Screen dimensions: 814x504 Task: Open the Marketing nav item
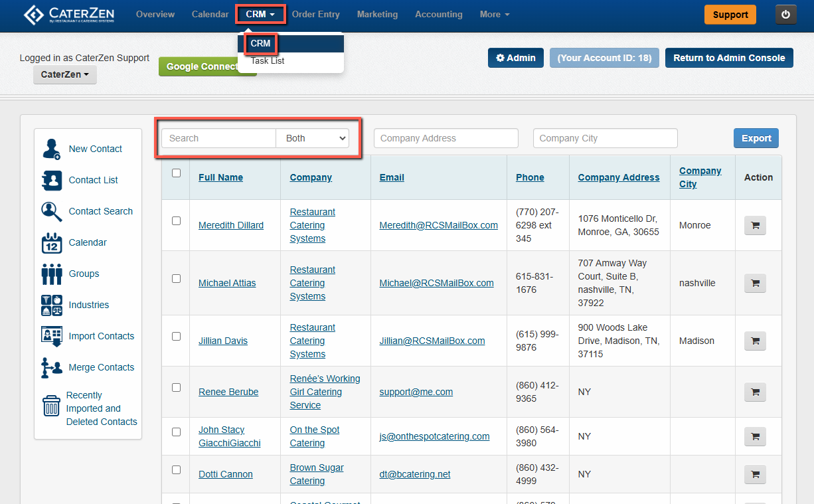point(377,14)
